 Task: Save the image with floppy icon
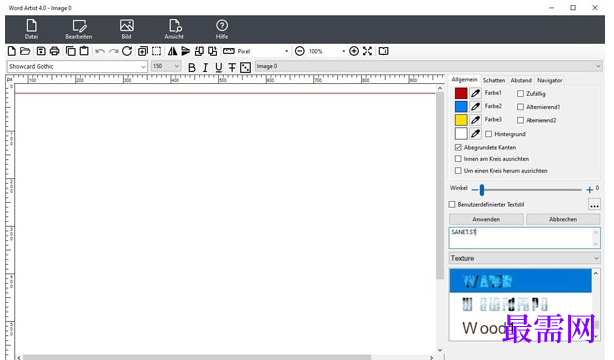[41, 51]
